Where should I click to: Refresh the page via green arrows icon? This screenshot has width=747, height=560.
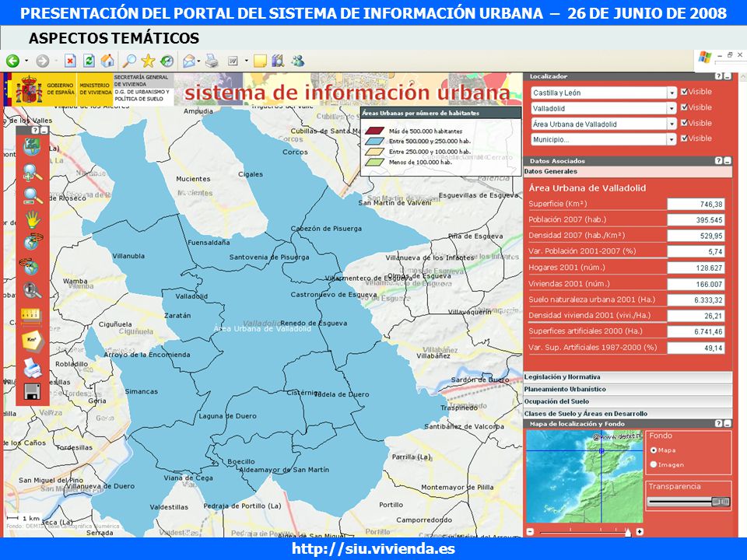pyautogui.click(x=89, y=61)
